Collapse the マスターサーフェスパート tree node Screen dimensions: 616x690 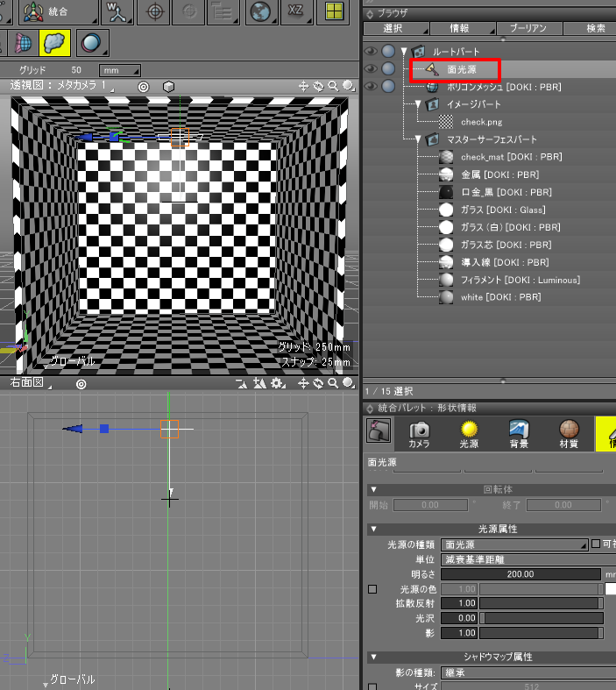click(420, 139)
